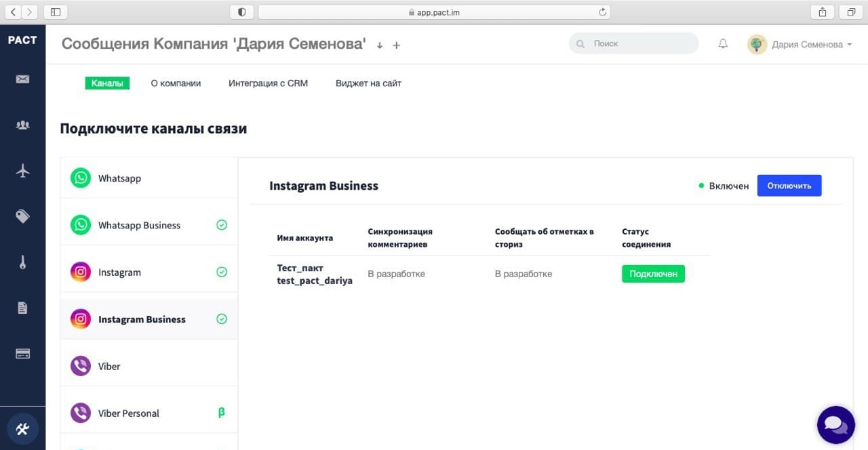Screen dimensions: 868x450
Task: Click the Instagram Business channel icon
Action: tap(81, 319)
